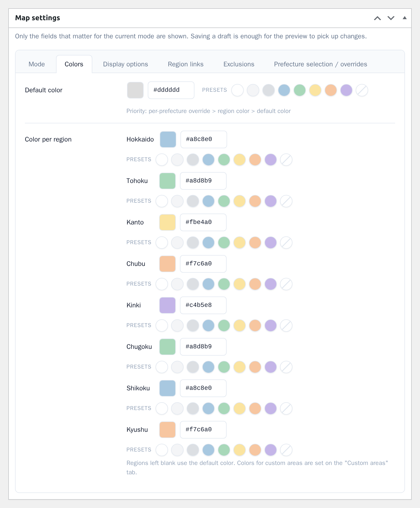
Task: Open the Tohoku color swatch
Action: (167, 181)
